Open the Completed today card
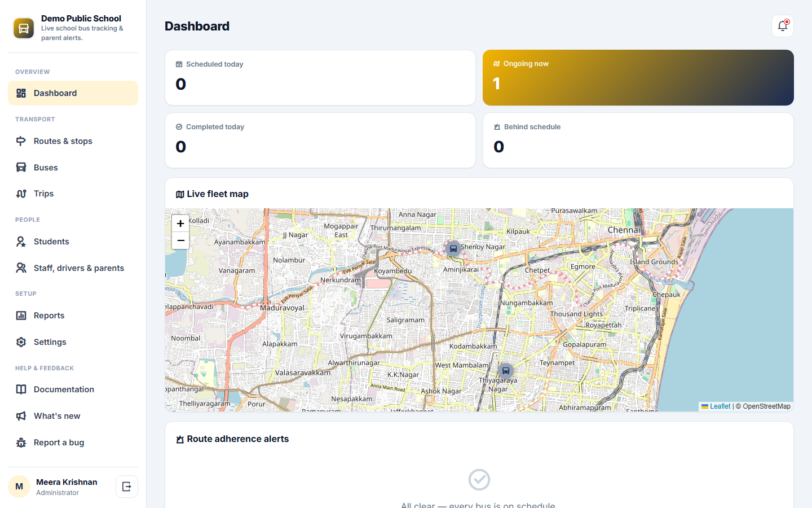Image resolution: width=812 pixels, height=508 pixels. 320,140
